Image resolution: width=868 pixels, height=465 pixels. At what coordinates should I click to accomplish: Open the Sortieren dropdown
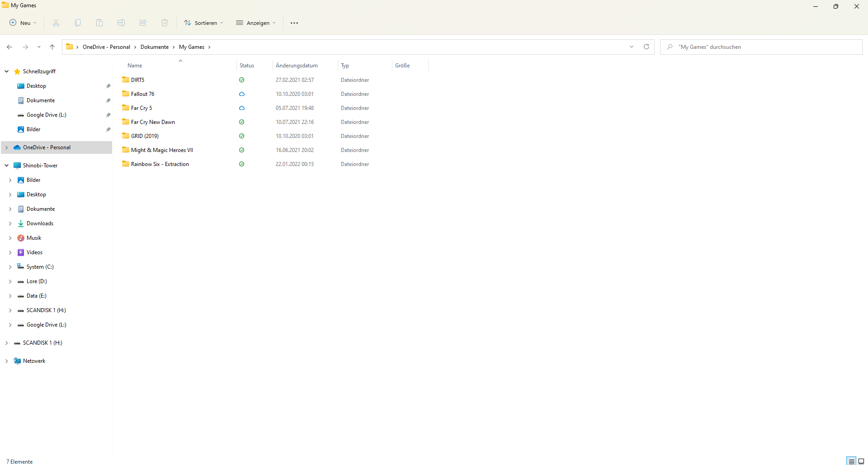click(x=203, y=23)
